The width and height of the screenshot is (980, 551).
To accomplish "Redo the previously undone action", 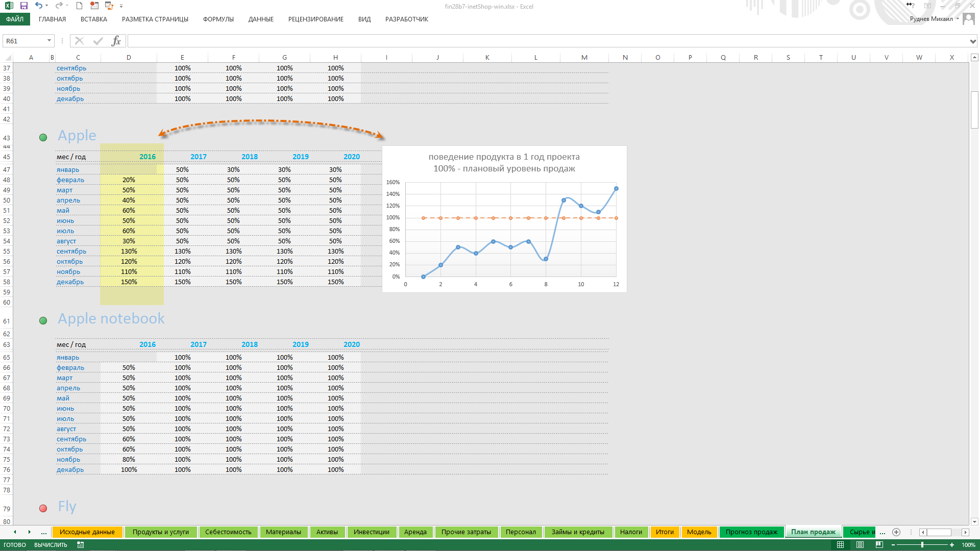I will click(59, 6).
